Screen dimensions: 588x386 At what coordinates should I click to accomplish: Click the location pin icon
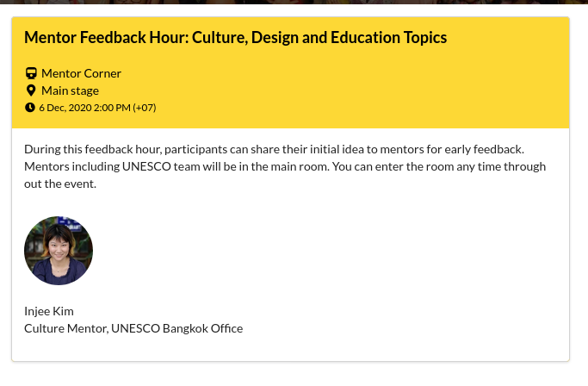coord(31,90)
